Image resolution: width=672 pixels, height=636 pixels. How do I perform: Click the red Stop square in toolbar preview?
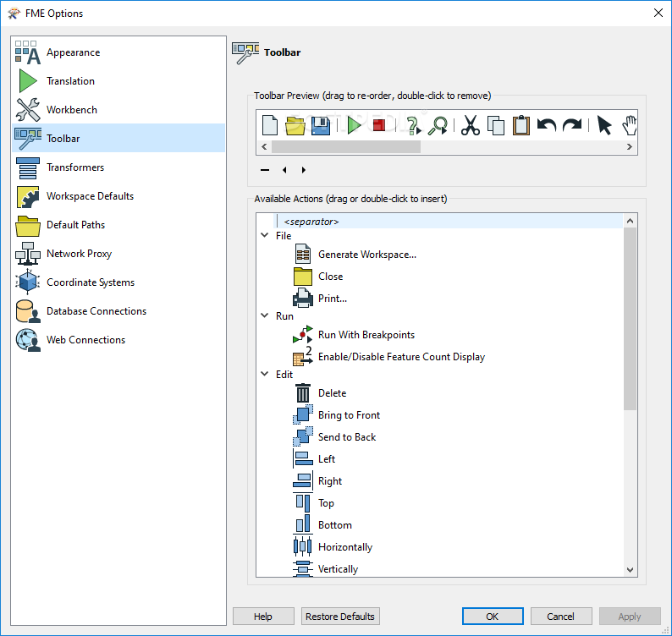click(x=379, y=125)
